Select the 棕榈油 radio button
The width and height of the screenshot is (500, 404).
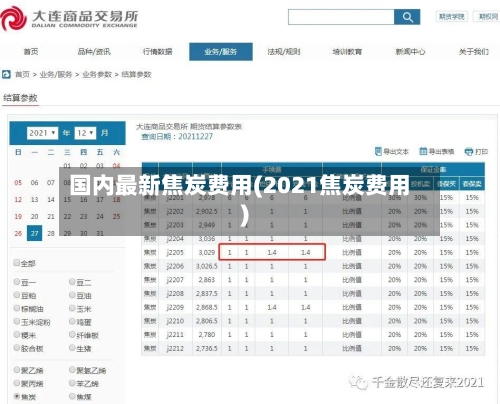[x=17, y=308]
